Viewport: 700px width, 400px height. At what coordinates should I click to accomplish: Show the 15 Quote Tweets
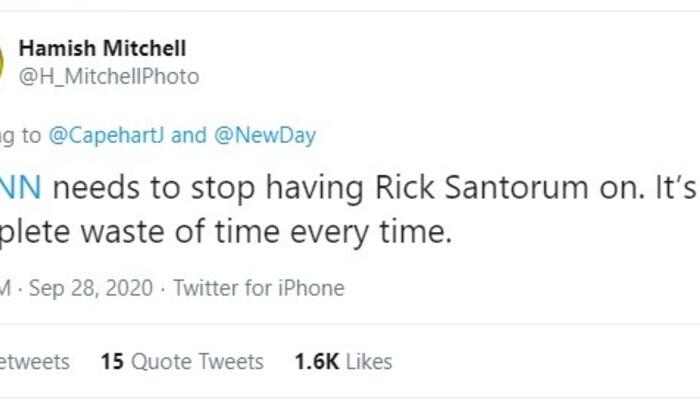point(182,361)
